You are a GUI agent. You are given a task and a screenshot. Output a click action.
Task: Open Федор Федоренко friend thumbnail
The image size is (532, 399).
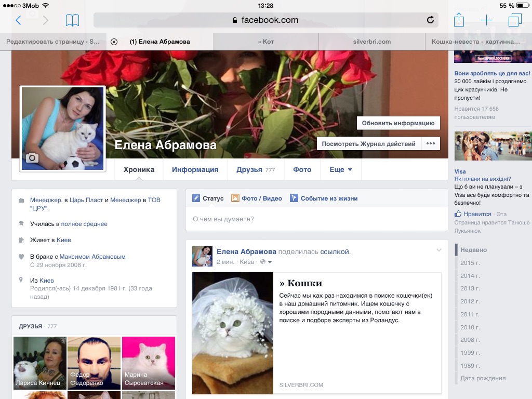pos(94,363)
